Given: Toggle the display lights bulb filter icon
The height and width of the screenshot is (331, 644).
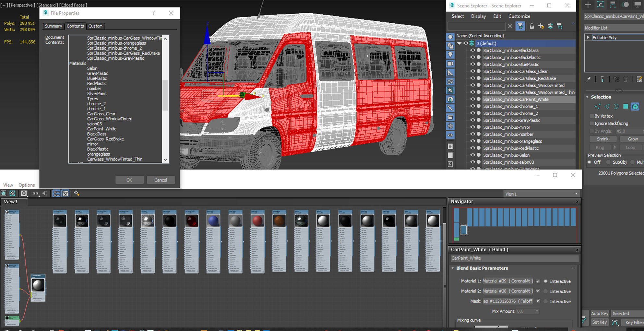Looking at the screenshot, I should [x=450, y=54].
